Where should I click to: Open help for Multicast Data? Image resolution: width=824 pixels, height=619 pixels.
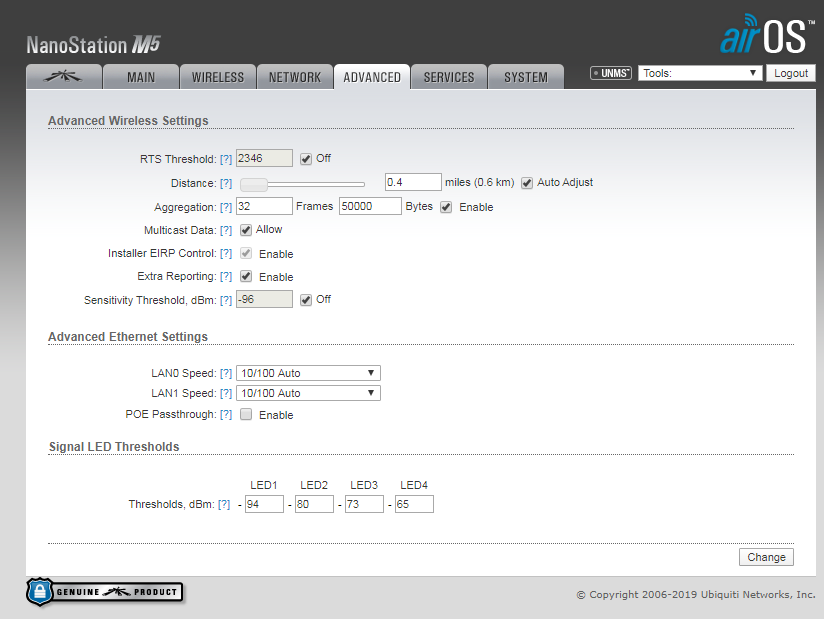pos(226,230)
